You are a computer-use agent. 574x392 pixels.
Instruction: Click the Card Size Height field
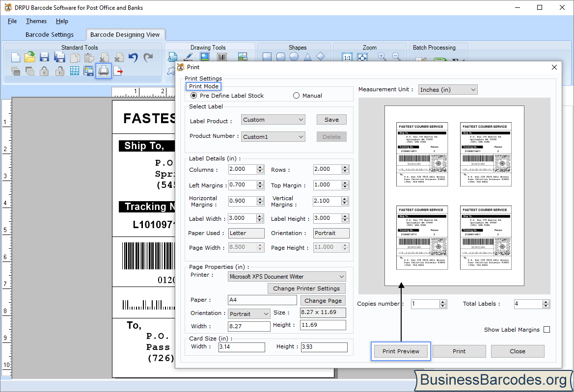pos(324,347)
